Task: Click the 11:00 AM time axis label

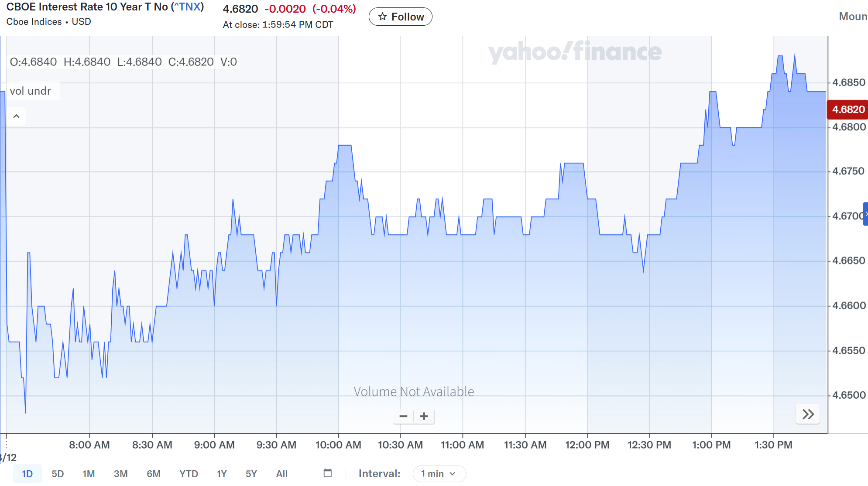Action: click(x=463, y=445)
